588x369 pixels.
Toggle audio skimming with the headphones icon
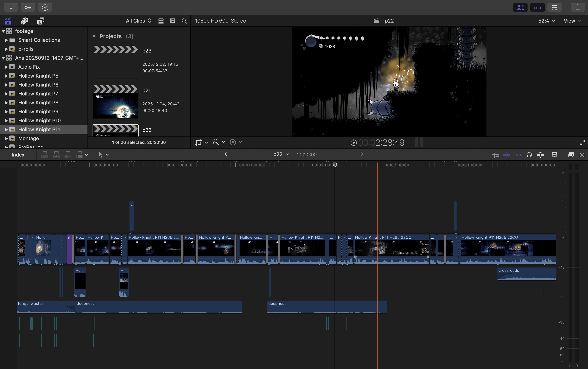(x=529, y=155)
